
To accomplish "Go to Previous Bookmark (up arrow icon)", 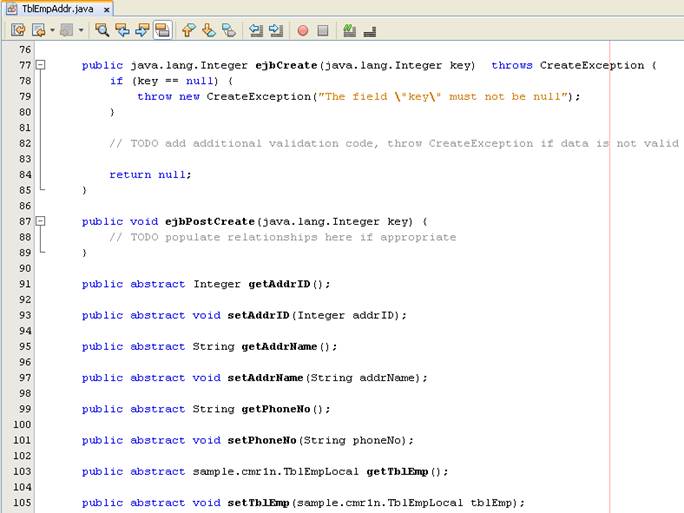I will [x=188, y=30].
